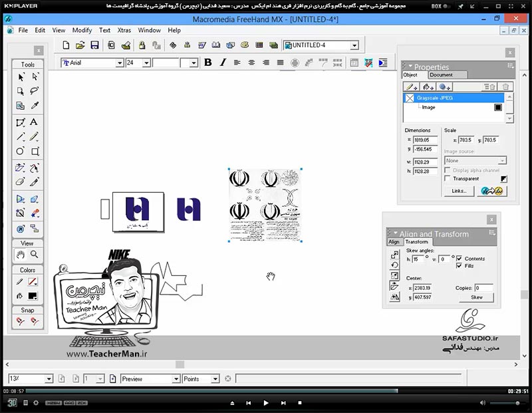
Task: Skip to next track in KMPlayer
Action: tap(283, 403)
